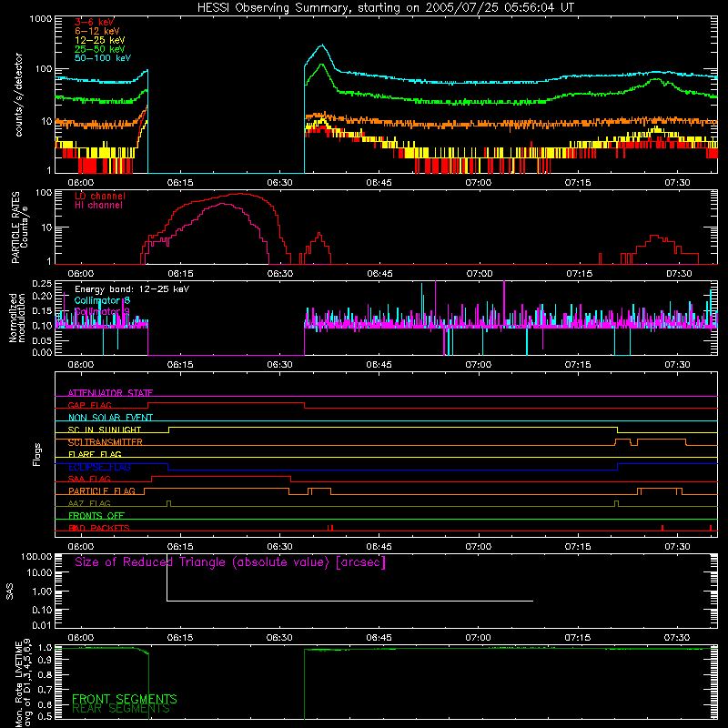Select the 'LO channel' legend label
This screenshot has width=728, height=728.
(x=100, y=196)
